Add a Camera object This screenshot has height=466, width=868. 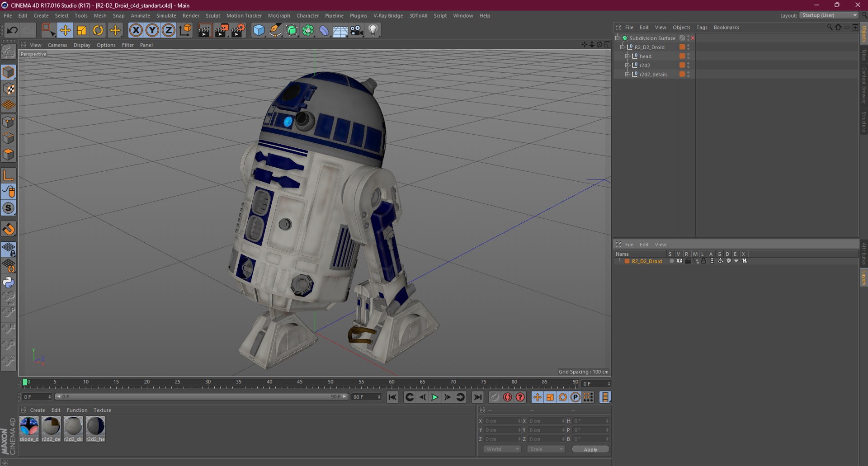357,30
